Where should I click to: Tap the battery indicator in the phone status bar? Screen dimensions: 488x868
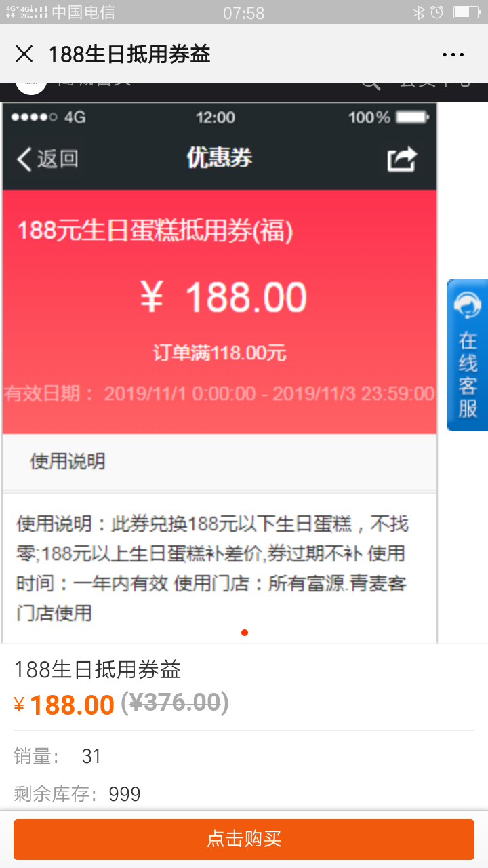coord(466,12)
